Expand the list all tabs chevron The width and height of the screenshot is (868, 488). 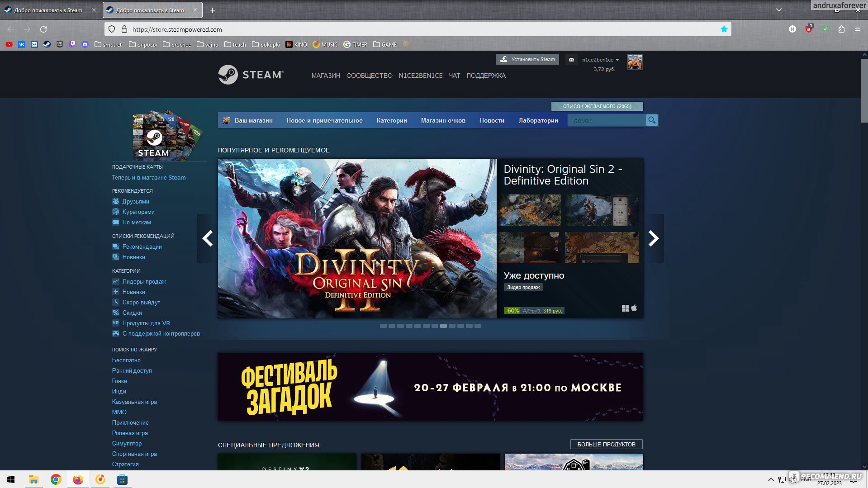779,9
